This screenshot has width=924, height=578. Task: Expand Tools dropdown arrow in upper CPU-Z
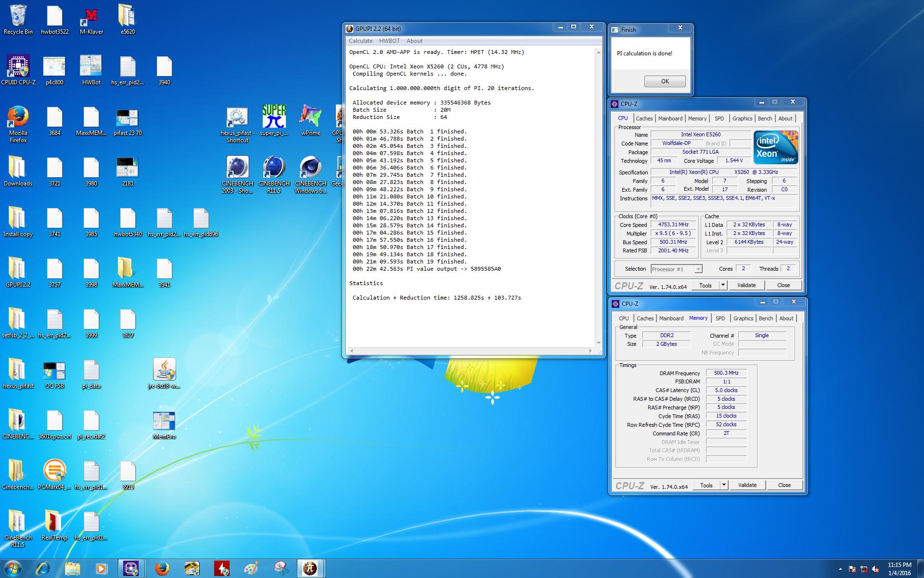(x=722, y=285)
